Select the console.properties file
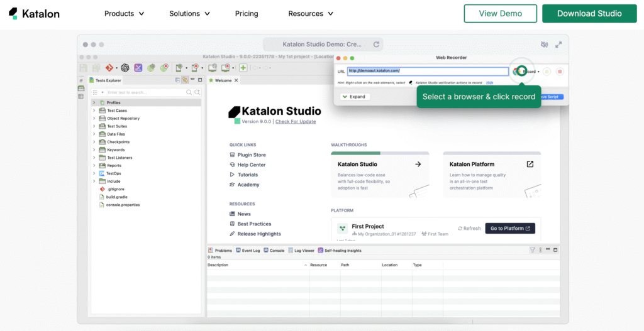Screen dimensions: 644x331 click(119, 205)
